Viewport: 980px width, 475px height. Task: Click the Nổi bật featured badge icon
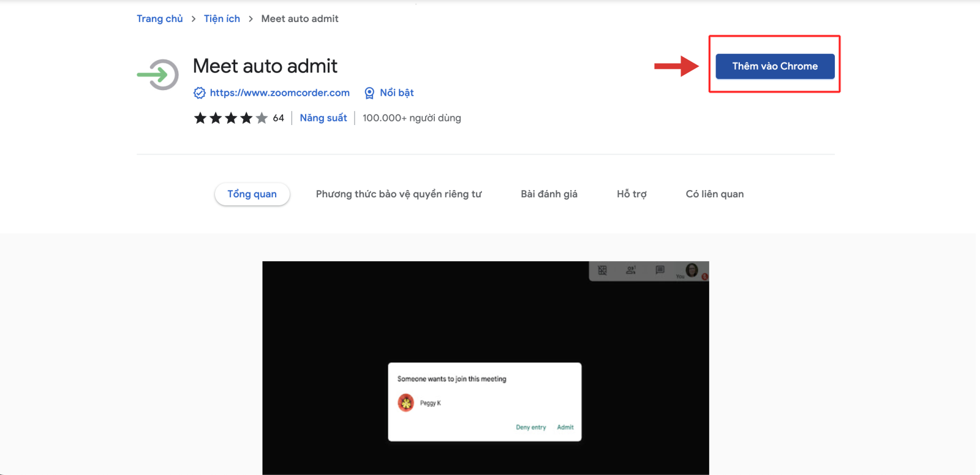coord(369,93)
